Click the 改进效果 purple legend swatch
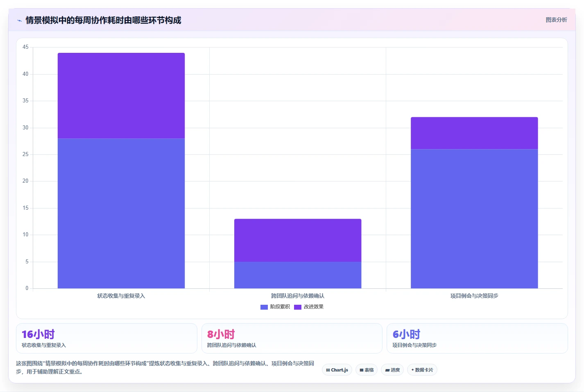584x392 pixels. (x=298, y=307)
